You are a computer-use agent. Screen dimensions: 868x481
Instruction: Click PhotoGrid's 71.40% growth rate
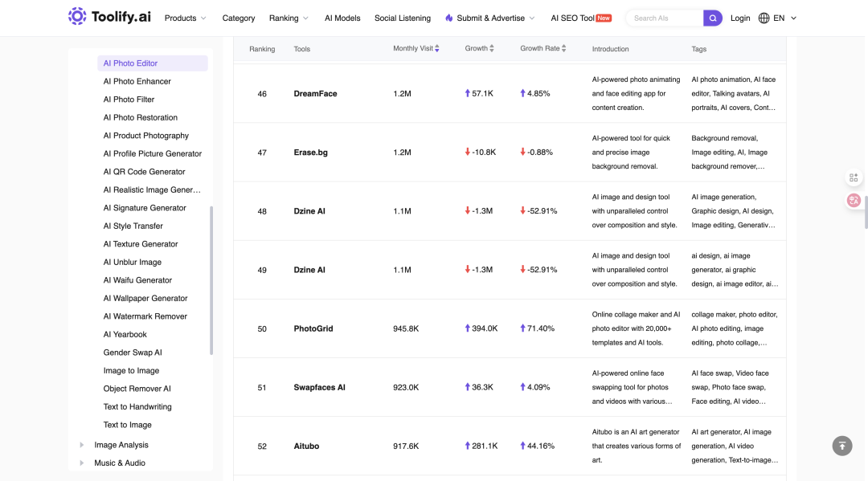point(537,328)
